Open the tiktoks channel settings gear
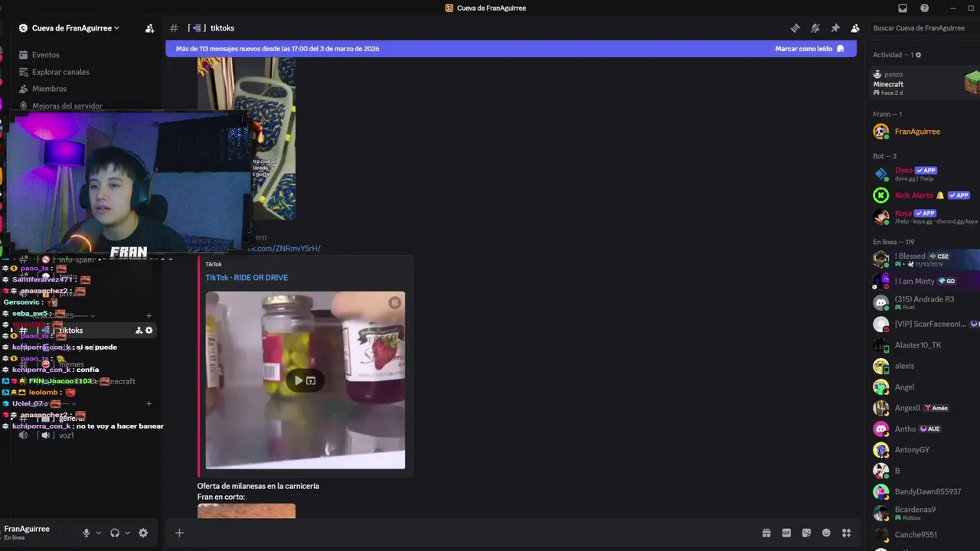This screenshot has width=980, height=551. (149, 331)
